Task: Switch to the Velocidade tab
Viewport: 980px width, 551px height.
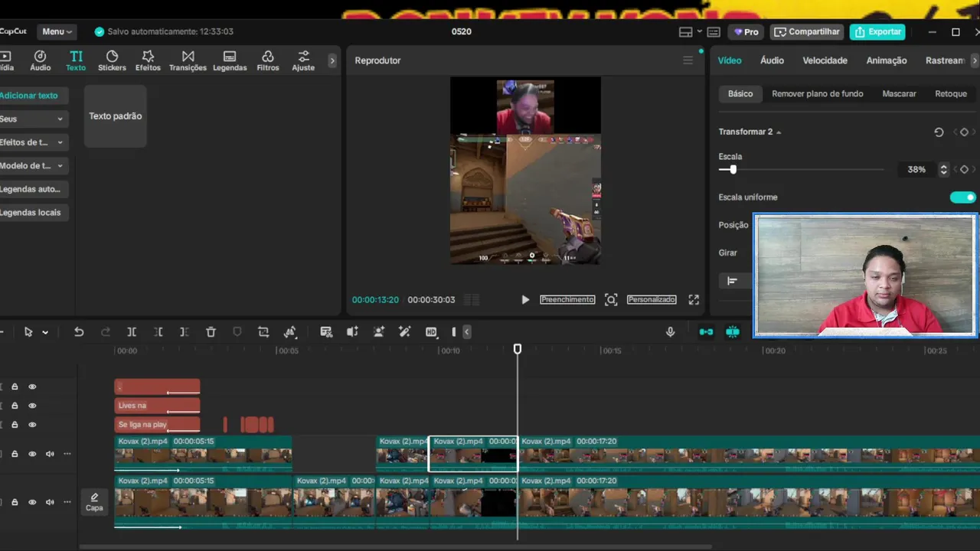Action: pyautogui.click(x=825, y=60)
